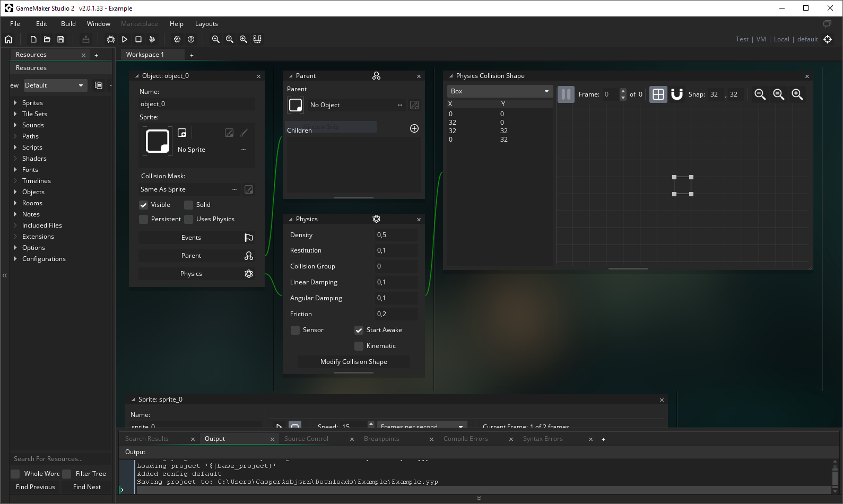Click the Density value field
This screenshot has height=504, width=843.
(x=396, y=235)
